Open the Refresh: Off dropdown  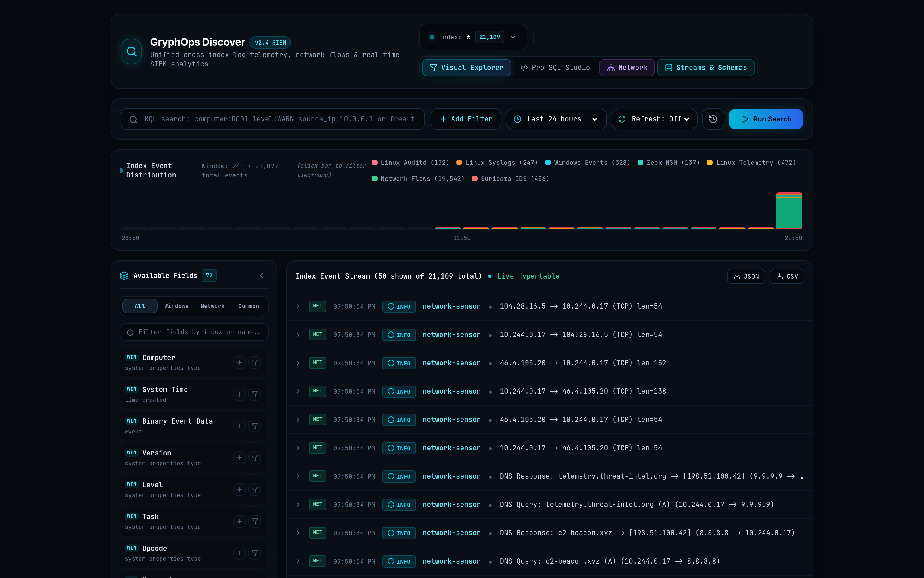[654, 119]
